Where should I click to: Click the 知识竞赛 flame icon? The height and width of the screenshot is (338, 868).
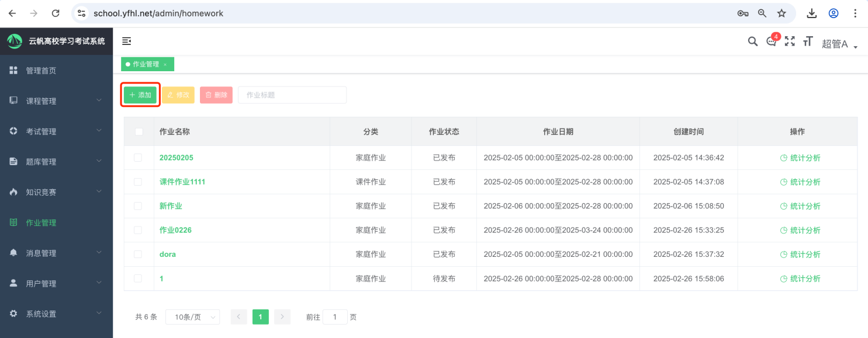coord(13,191)
